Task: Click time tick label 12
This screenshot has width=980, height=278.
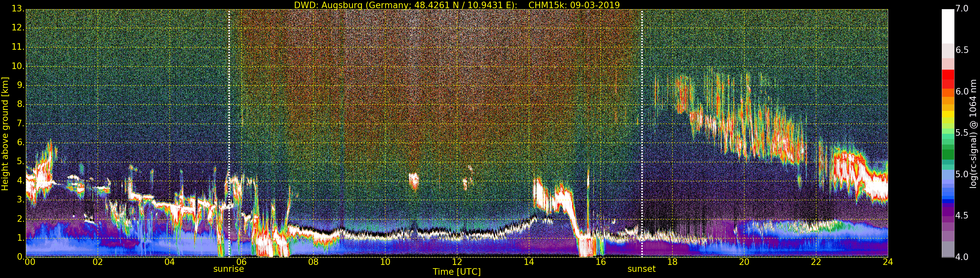Action: pyautogui.click(x=457, y=262)
